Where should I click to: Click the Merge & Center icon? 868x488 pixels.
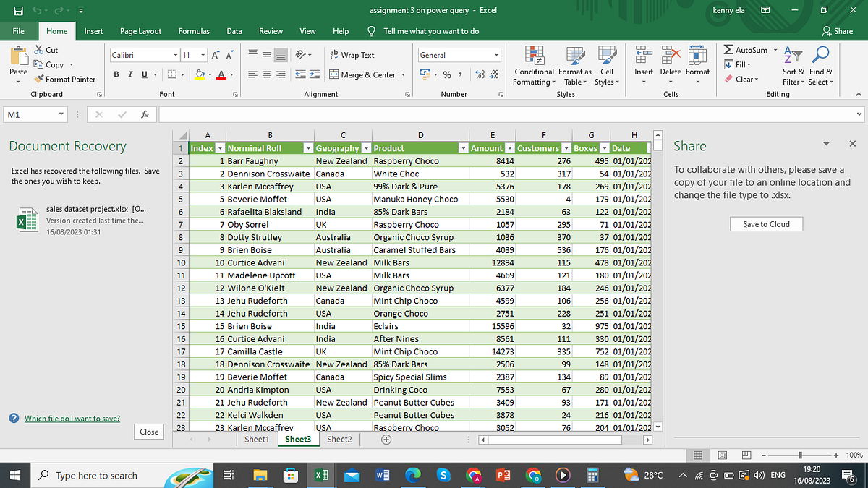tap(333, 74)
